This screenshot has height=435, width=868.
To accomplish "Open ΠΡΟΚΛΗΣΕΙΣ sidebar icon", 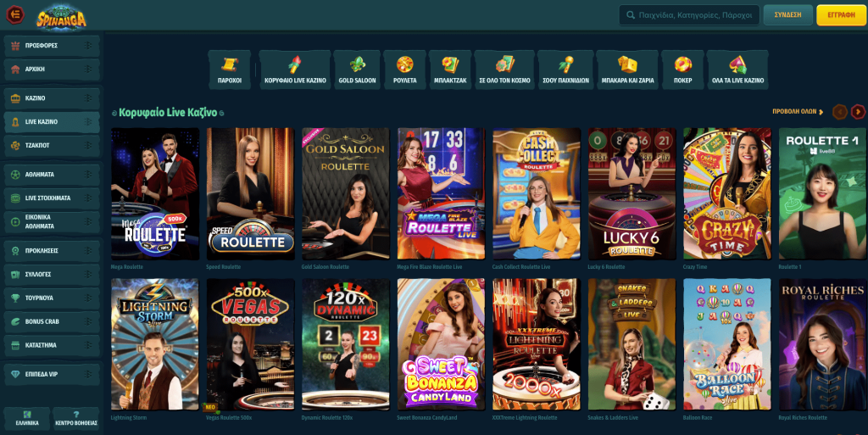I will coord(15,251).
